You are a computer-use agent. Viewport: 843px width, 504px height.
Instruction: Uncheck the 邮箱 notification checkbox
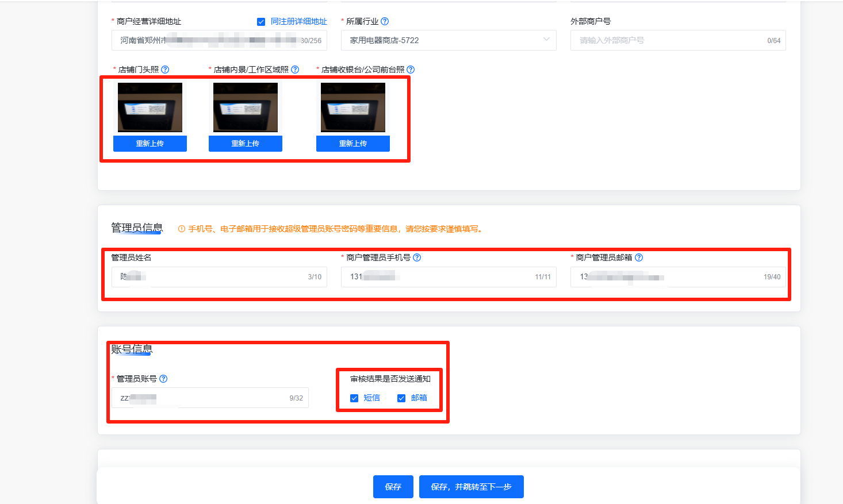(x=401, y=398)
